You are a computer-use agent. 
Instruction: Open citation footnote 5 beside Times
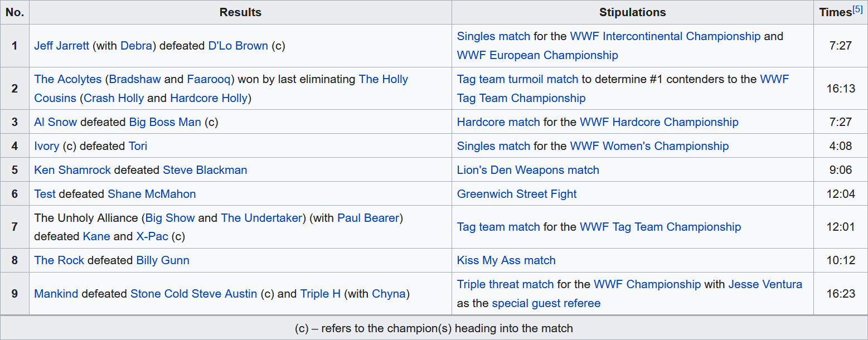[857, 9]
